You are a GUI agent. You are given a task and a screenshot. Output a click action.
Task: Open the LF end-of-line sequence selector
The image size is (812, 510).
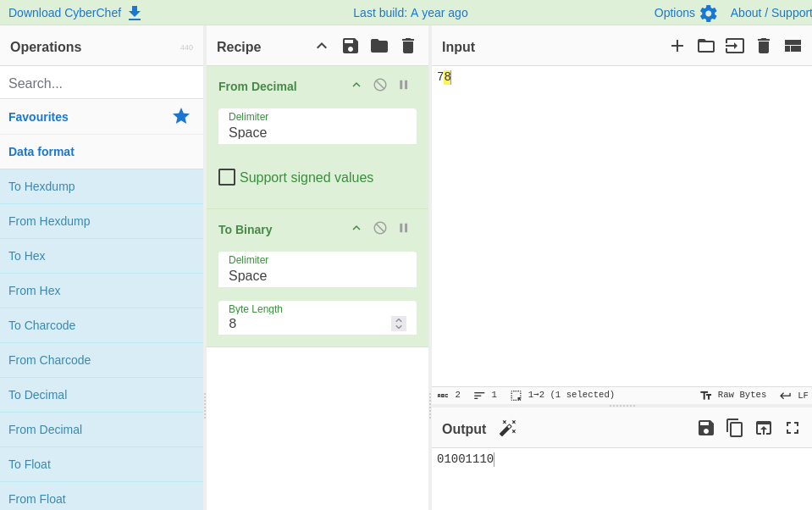click(x=794, y=395)
